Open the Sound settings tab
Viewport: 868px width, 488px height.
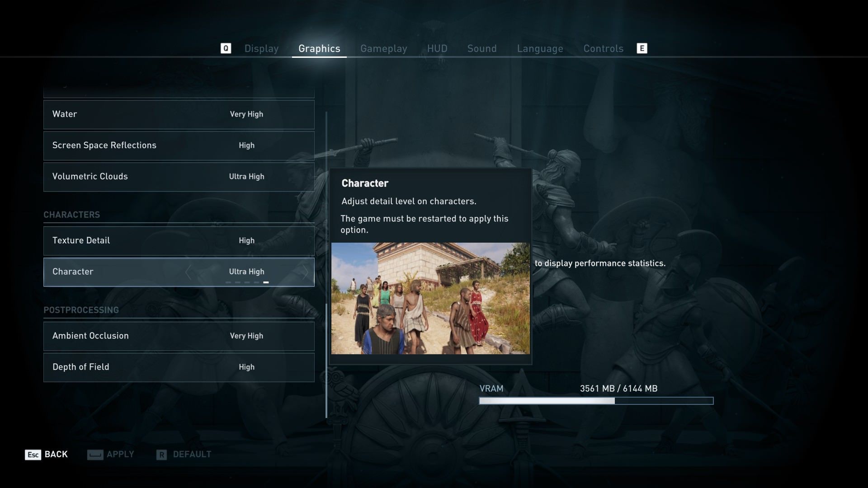click(481, 47)
